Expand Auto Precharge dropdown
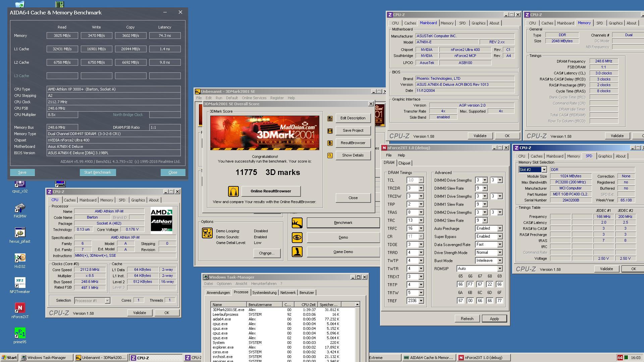644x362 pixels. [x=499, y=229]
